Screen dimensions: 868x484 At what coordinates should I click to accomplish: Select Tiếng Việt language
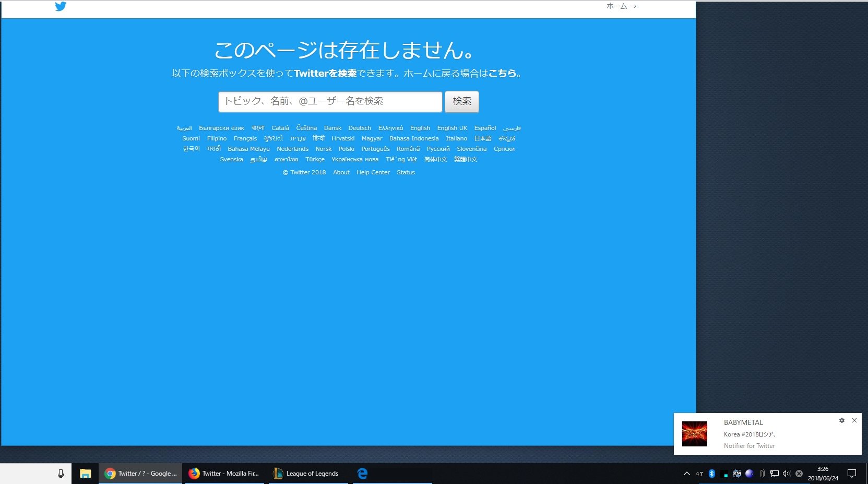(401, 159)
